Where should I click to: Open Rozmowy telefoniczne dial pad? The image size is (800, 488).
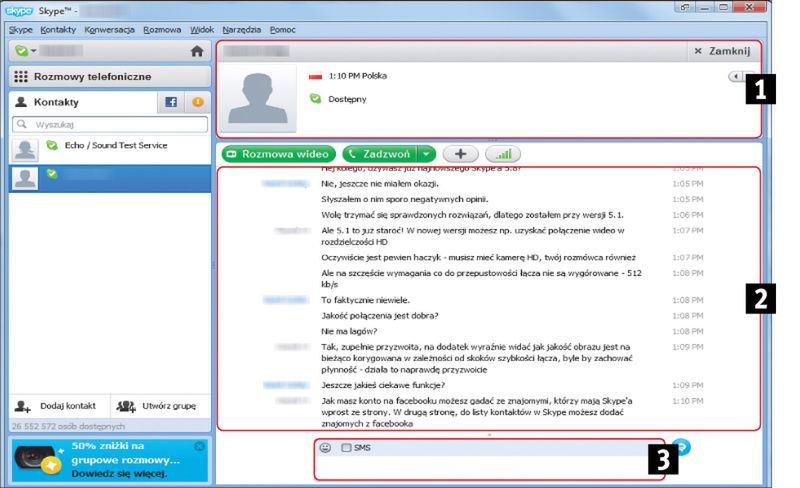(110, 77)
